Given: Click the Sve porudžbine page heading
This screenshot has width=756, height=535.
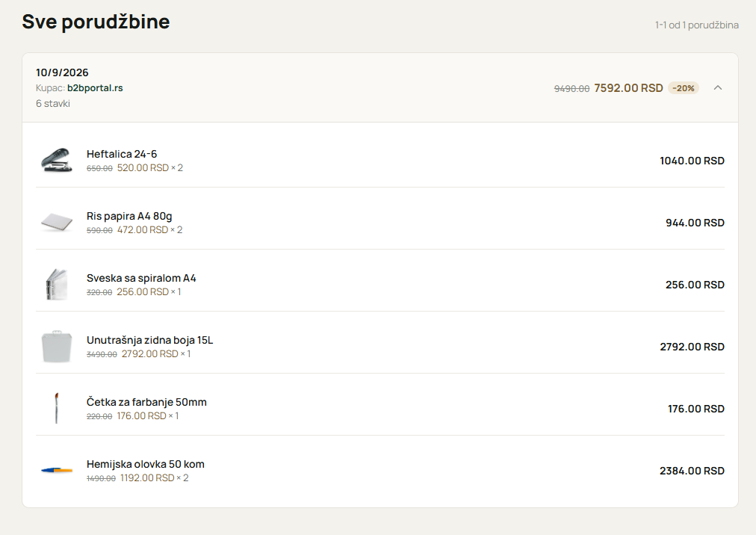Looking at the screenshot, I should 96,22.
